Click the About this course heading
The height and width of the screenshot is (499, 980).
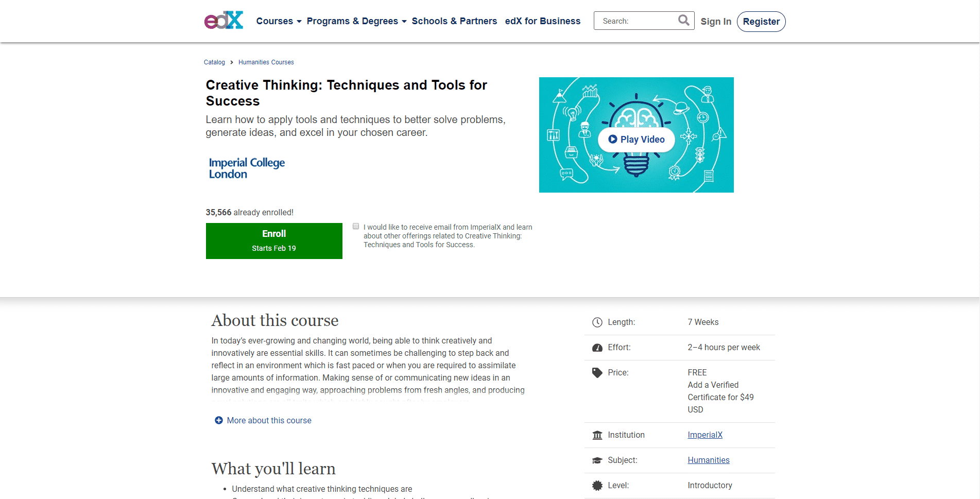click(x=275, y=320)
